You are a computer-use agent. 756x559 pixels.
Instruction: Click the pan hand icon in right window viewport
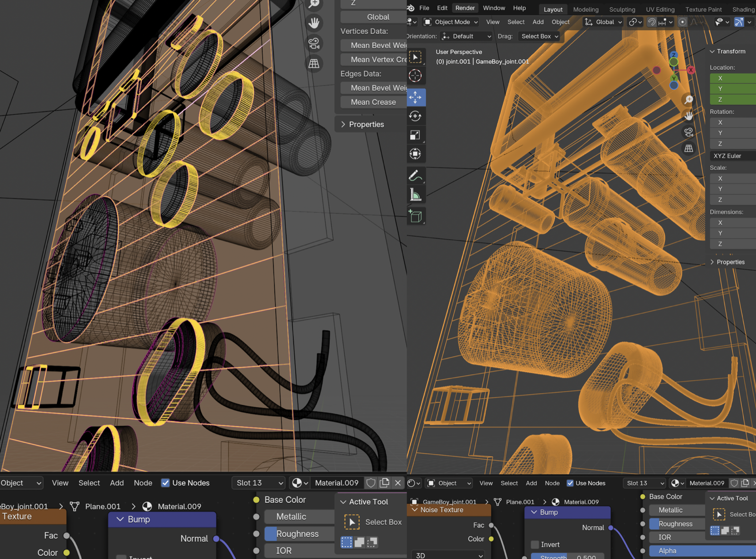pyautogui.click(x=689, y=116)
